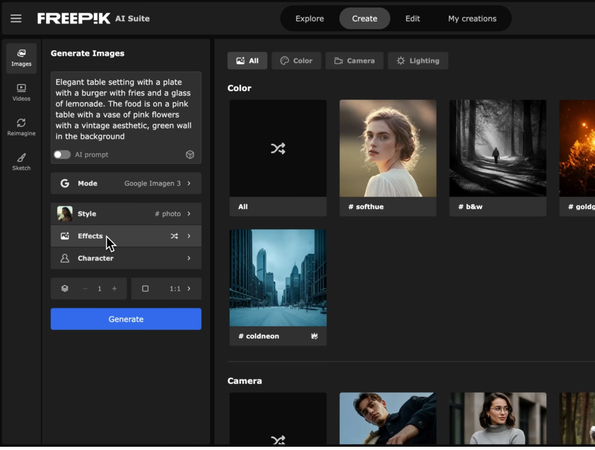Click the image count value 1

click(x=99, y=289)
